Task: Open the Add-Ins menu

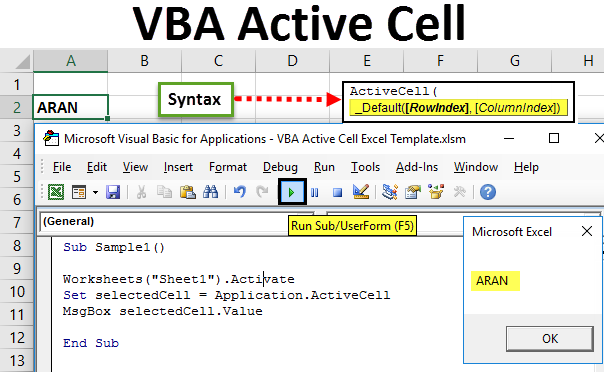Action: pyautogui.click(x=417, y=167)
